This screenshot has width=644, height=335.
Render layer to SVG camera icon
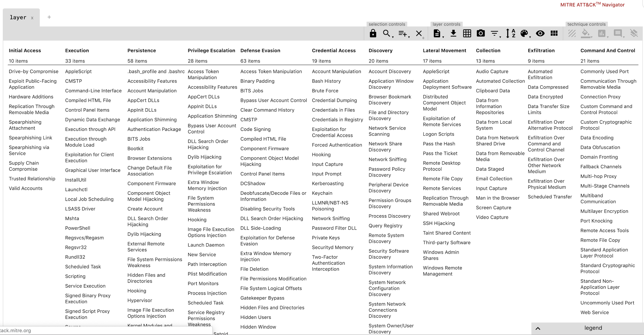481,34
